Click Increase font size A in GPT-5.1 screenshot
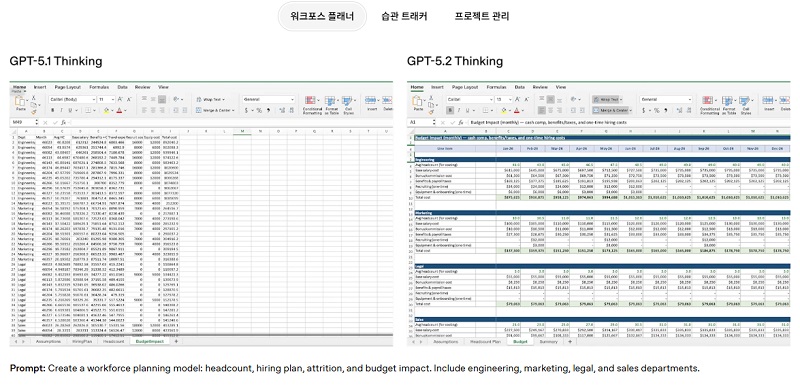This screenshot has width=800, height=387. pyautogui.click(x=120, y=99)
